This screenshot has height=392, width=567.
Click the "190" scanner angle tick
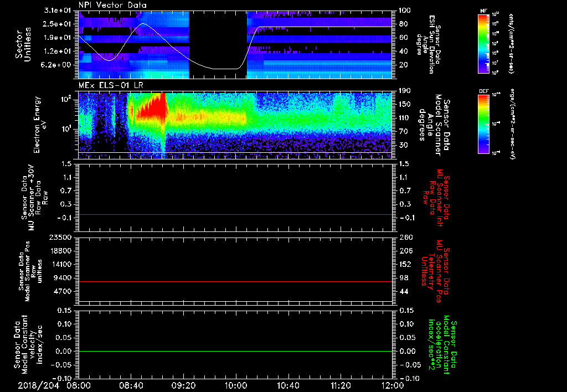[x=406, y=91]
